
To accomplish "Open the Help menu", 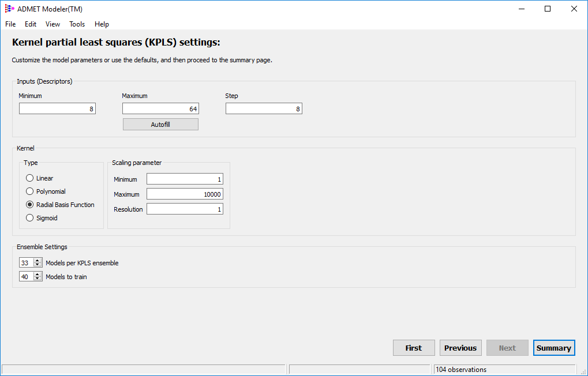I will click(x=102, y=24).
